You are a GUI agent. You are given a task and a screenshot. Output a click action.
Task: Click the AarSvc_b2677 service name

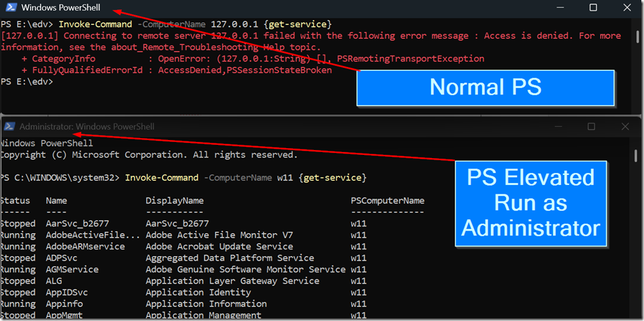coord(77,224)
